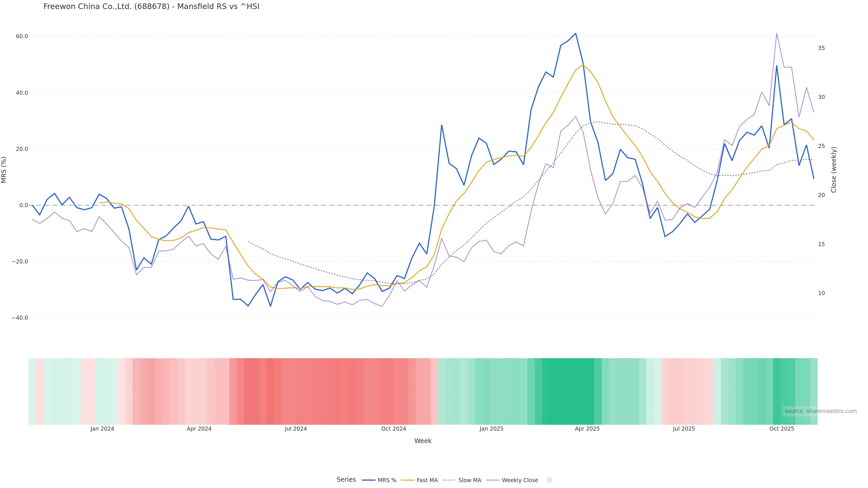Click the 60.0 tick on MRS axis
The width and height of the screenshot is (868, 488).
(x=22, y=36)
